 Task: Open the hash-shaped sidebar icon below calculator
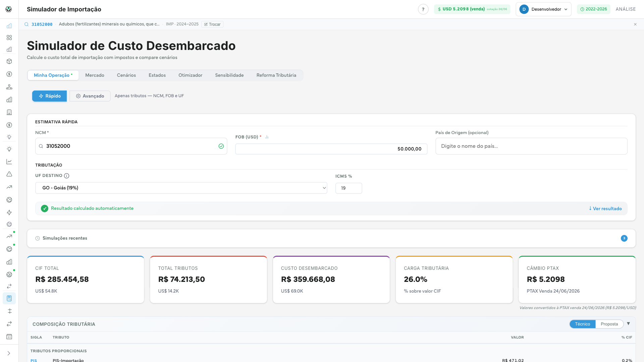click(9, 311)
